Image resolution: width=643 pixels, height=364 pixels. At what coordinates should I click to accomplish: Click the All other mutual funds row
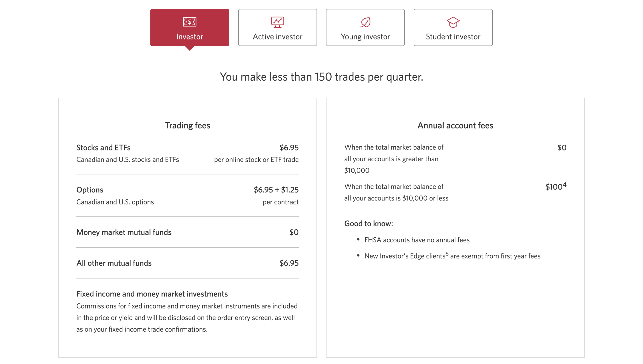coord(114,263)
